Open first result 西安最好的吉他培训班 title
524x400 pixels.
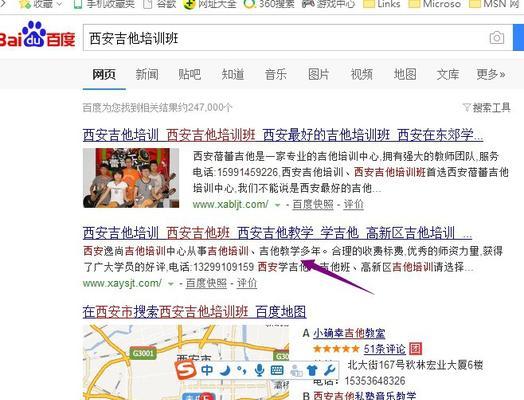tap(283, 135)
